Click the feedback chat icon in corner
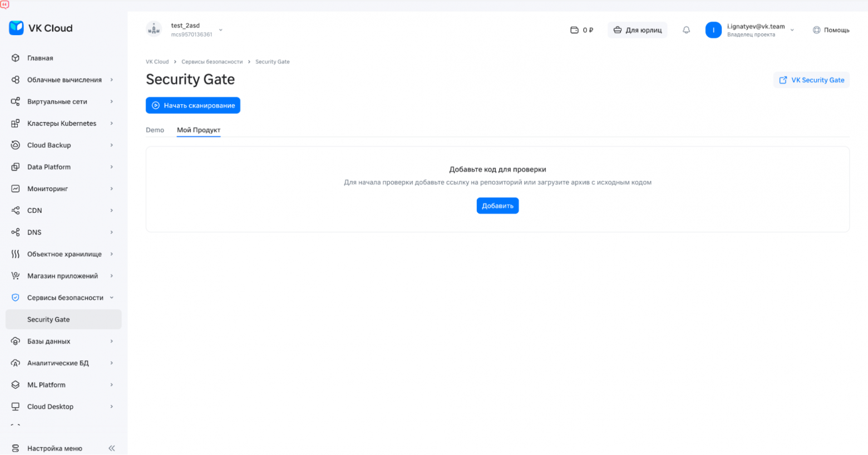This screenshot has width=868, height=455. 5,4
